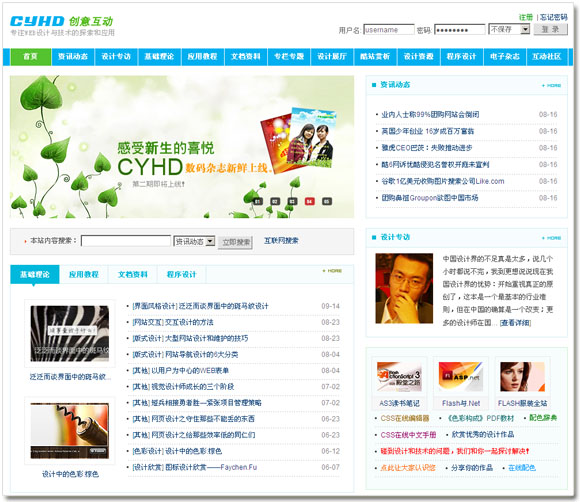The image size is (580, 502).
Task: Open 应用教程 in main navigation bar
Action: point(202,57)
